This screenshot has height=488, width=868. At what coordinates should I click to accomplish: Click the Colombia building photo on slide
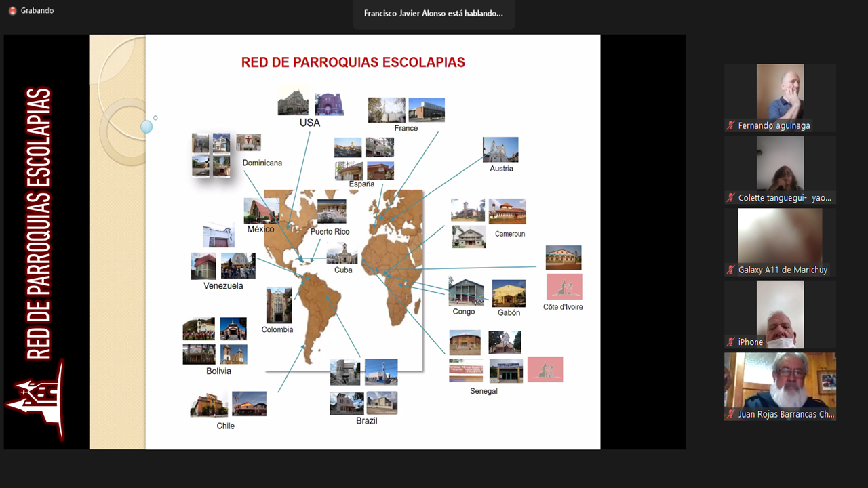[x=279, y=305]
